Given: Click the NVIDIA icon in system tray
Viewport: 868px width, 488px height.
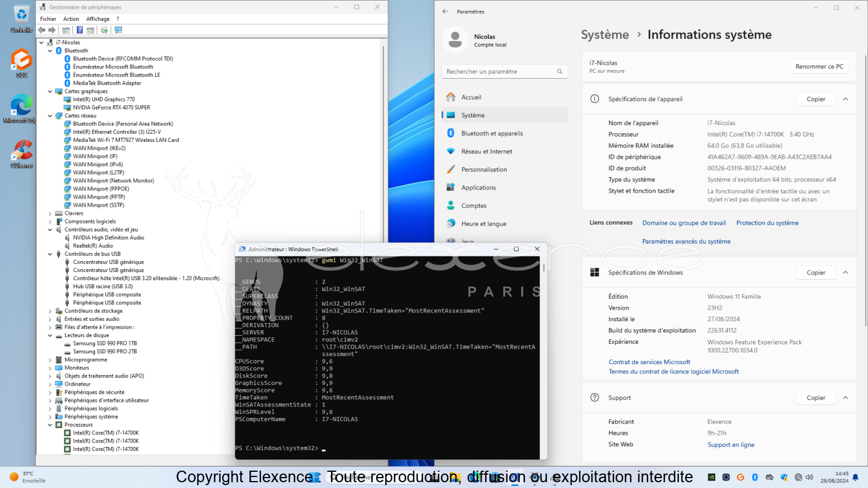Looking at the screenshot, I should pos(711,477).
